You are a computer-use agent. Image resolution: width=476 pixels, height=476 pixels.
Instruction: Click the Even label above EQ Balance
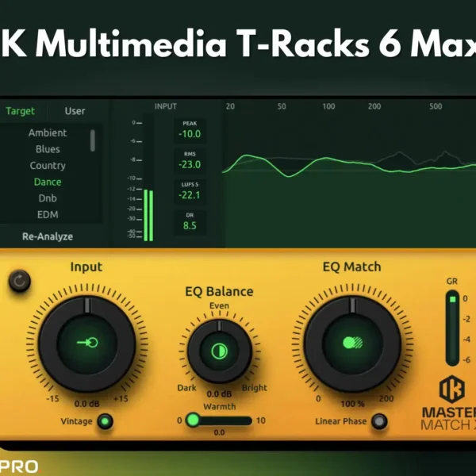pyautogui.click(x=219, y=305)
